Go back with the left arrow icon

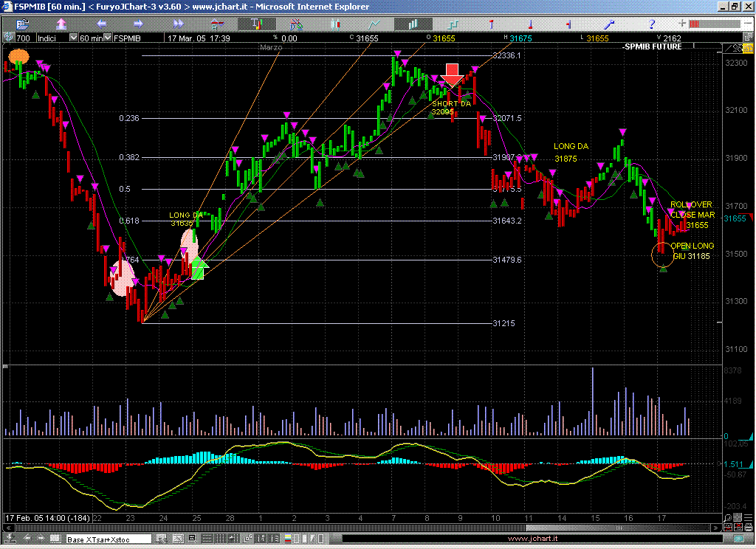pos(100,24)
